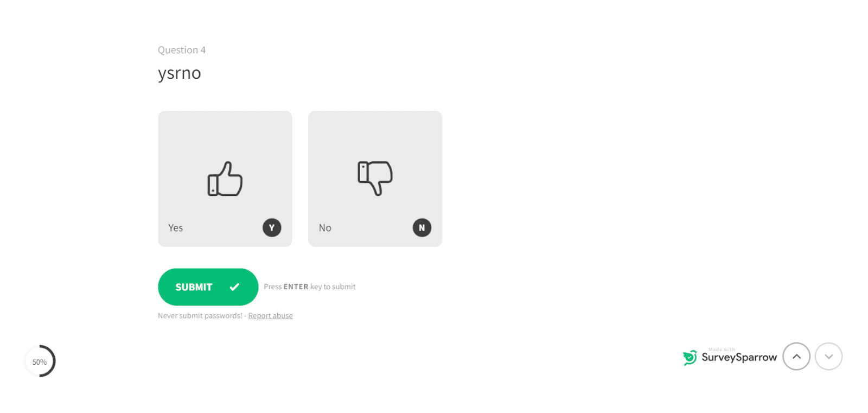The height and width of the screenshot is (413, 868).
Task: Click the Press ENTER key hint text
Action: click(x=310, y=287)
